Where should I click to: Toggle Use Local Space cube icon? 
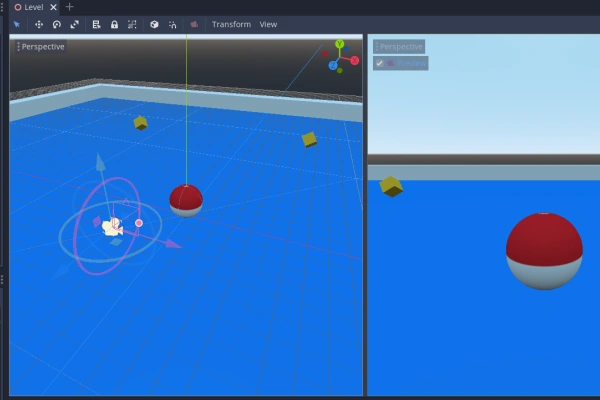coord(154,24)
